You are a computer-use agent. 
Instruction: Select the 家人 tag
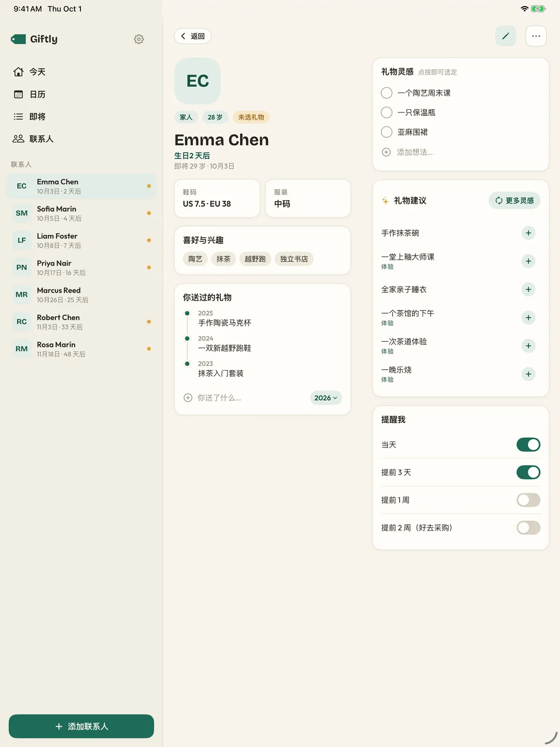coord(186,117)
